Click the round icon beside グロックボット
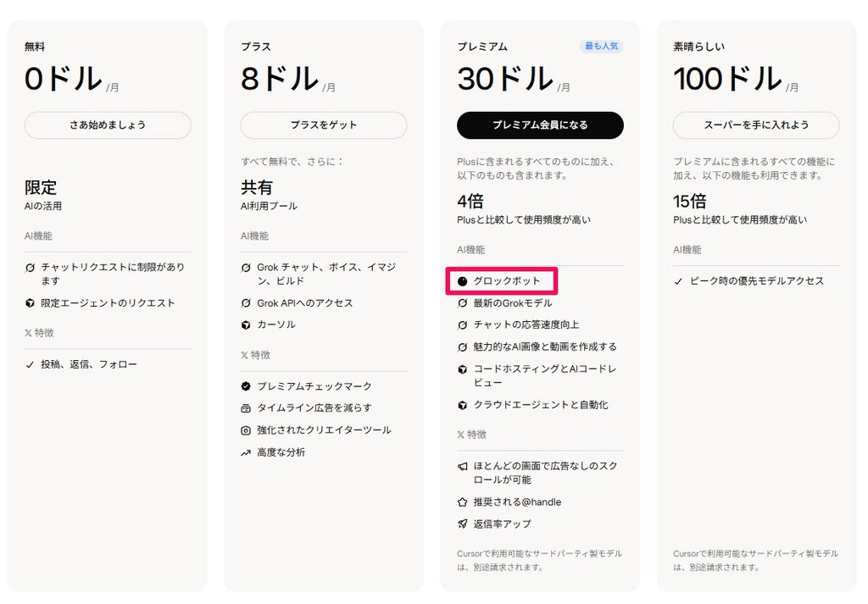Viewport: 868px width, 604px height. point(462,281)
